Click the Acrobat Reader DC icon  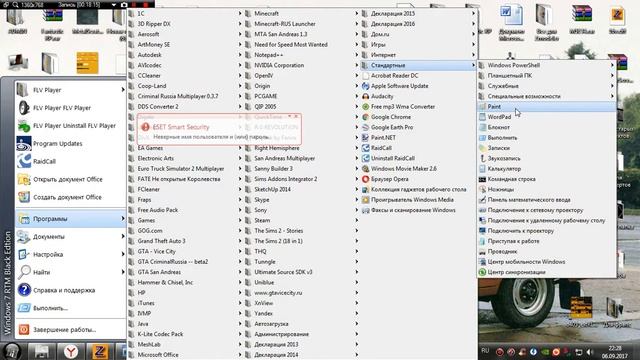point(366,76)
